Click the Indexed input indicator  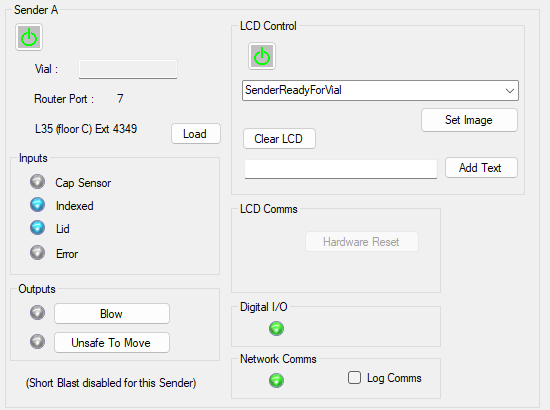pyautogui.click(x=37, y=205)
